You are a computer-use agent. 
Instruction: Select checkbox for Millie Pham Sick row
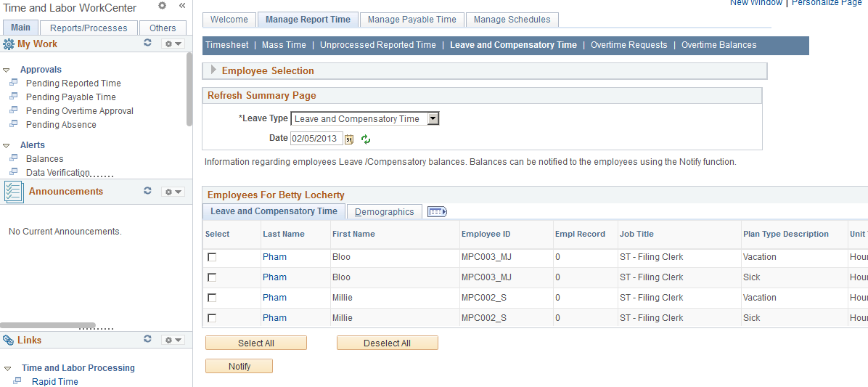click(211, 318)
